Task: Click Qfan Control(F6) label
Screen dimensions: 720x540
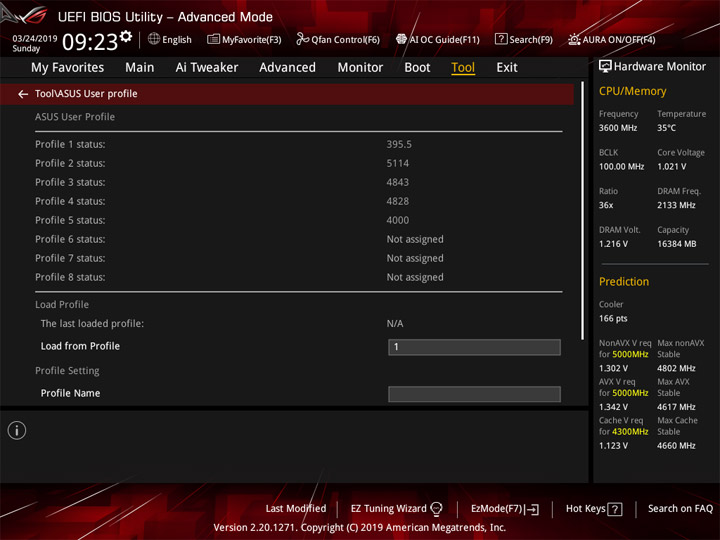Action: [x=345, y=39]
